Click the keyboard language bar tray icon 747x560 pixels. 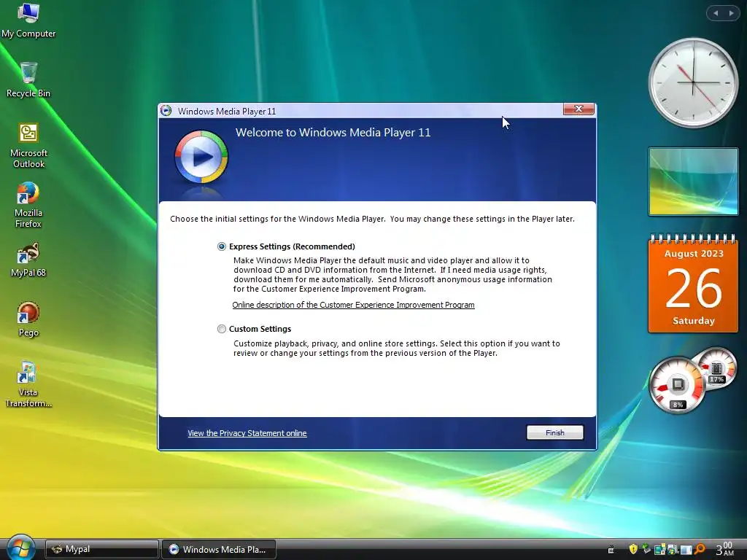click(x=611, y=550)
